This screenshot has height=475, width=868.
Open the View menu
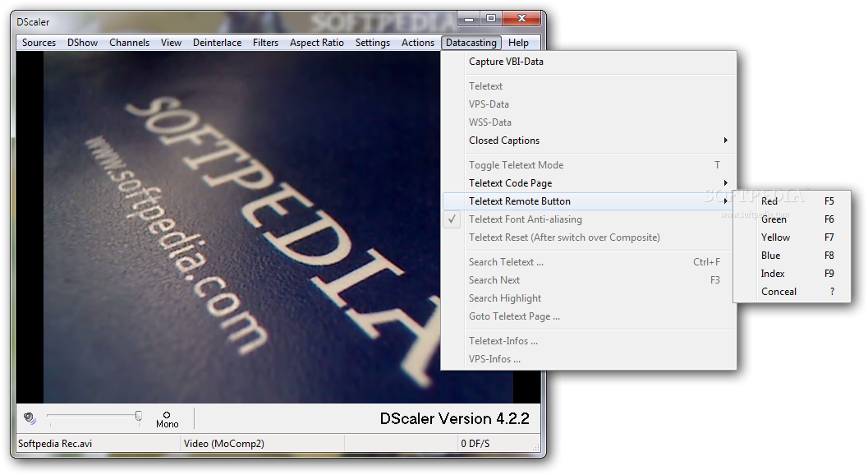point(171,43)
